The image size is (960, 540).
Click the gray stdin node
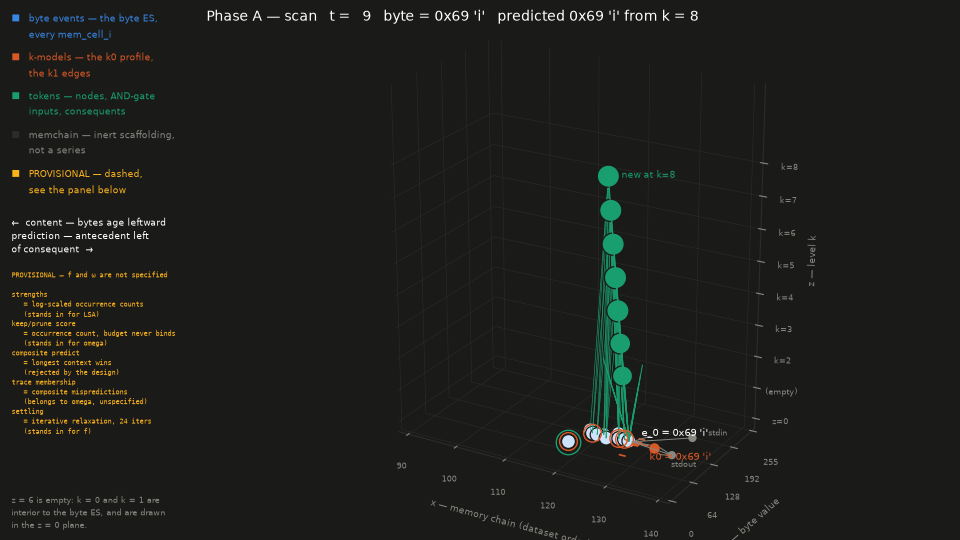click(692, 438)
